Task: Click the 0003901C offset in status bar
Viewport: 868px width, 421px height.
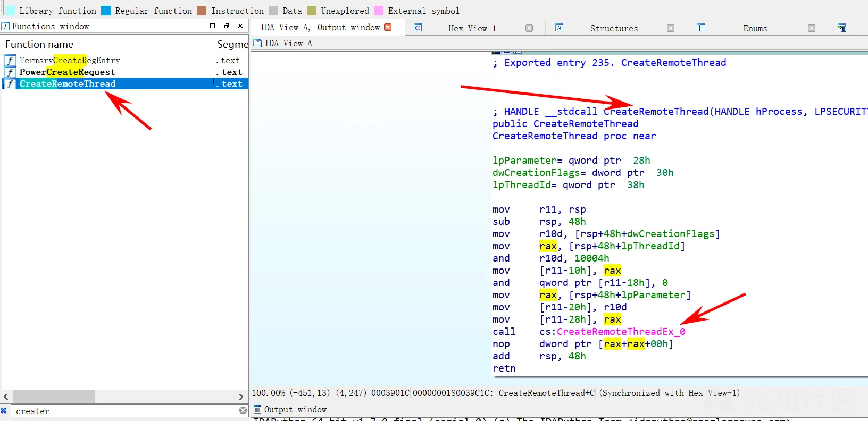Action: [x=390, y=393]
